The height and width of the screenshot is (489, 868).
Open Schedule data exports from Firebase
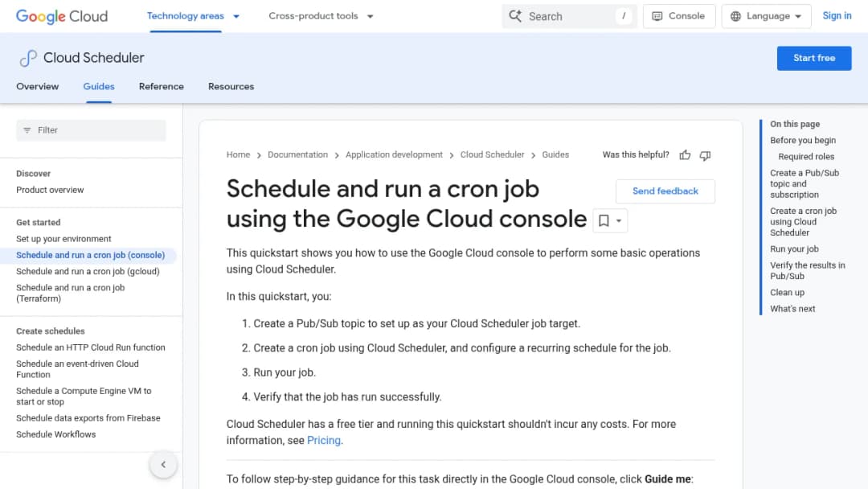(88, 418)
